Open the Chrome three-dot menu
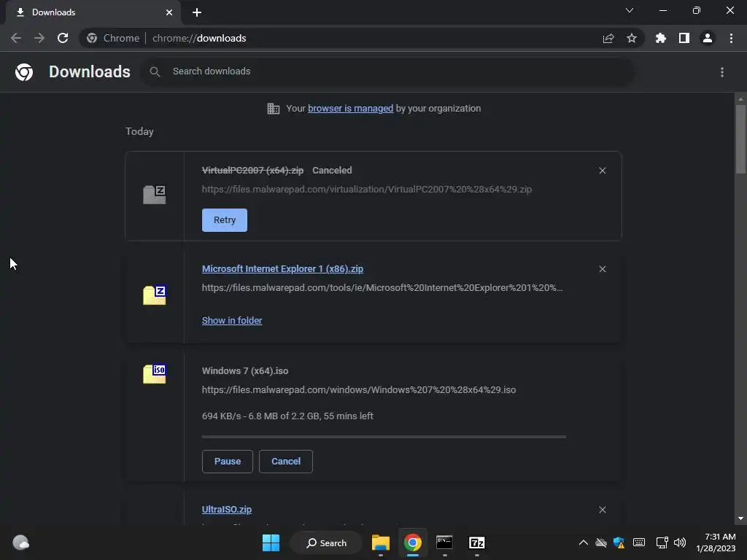 pos(731,38)
